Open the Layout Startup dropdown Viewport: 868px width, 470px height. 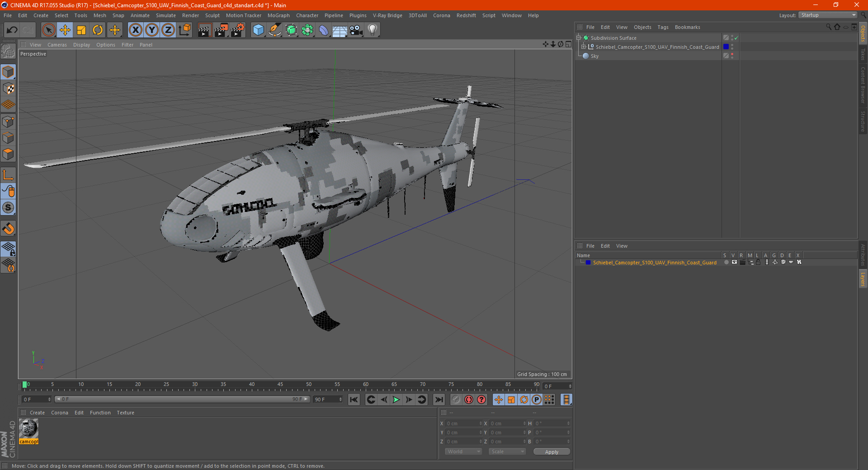(x=829, y=15)
